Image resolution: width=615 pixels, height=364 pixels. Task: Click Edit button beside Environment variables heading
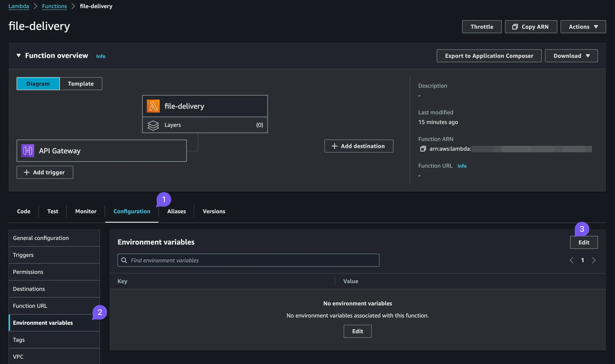(x=584, y=242)
